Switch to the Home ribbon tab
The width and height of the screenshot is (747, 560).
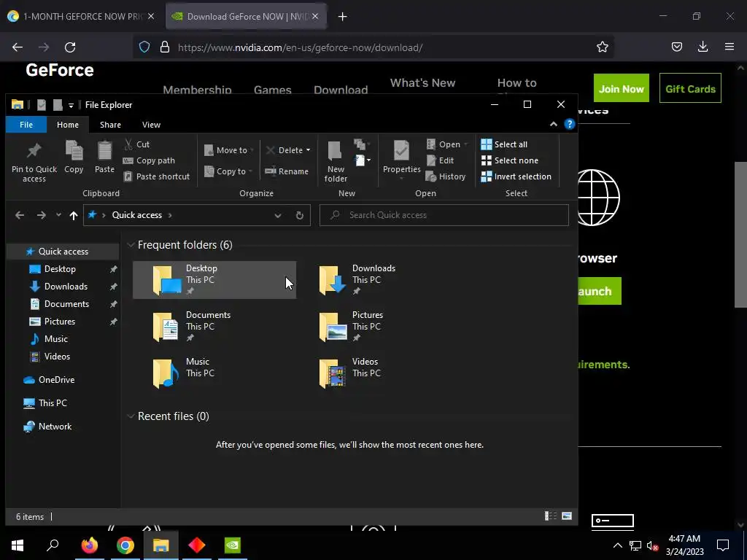(68, 125)
